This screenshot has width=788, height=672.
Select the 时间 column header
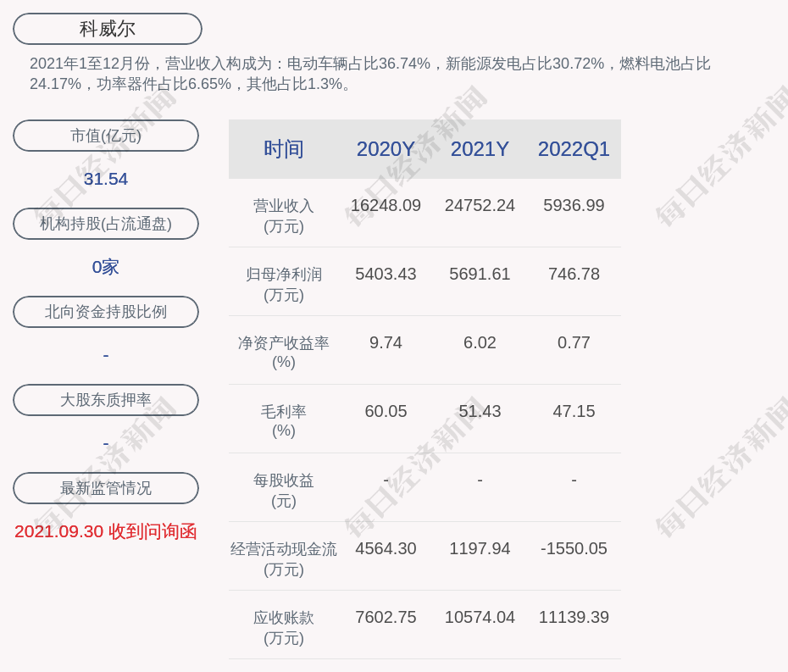(x=284, y=149)
